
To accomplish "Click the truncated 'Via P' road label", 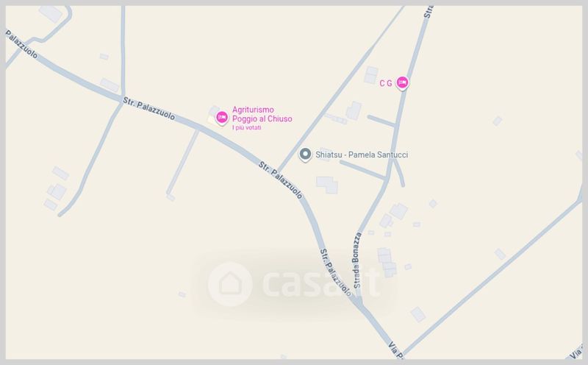I will pos(396,350).
